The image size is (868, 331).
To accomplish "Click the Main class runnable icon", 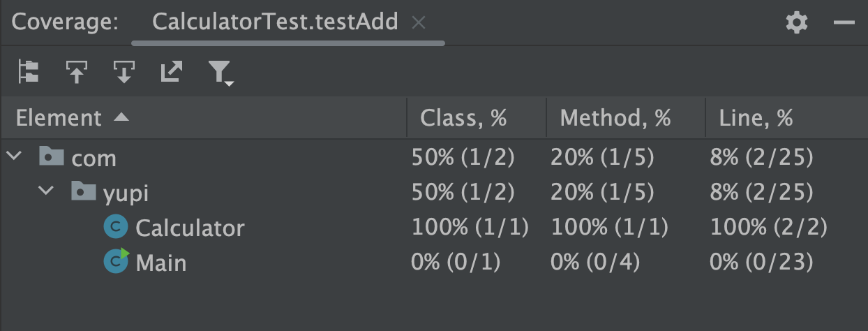I will [x=116, y=261].
